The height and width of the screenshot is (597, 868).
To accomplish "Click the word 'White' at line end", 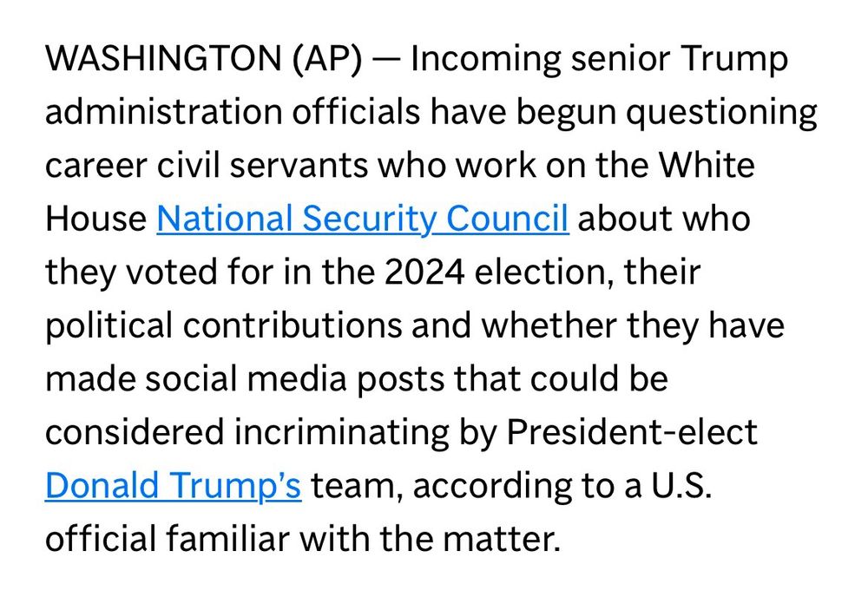I will pos(707,165).
